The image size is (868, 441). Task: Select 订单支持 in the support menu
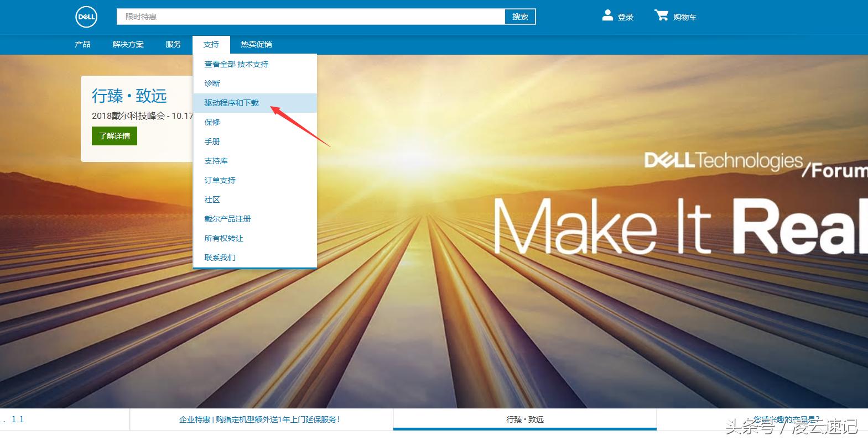(x=254, y=180)
